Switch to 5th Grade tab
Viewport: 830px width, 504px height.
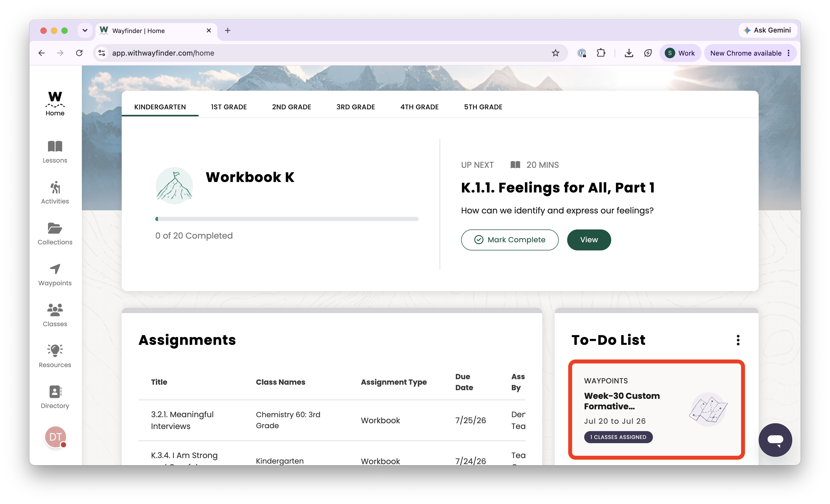[483, 107]
